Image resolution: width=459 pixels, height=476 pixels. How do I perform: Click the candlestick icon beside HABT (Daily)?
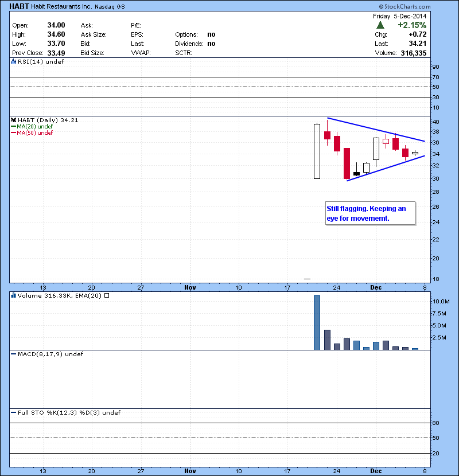coord(13,120)
